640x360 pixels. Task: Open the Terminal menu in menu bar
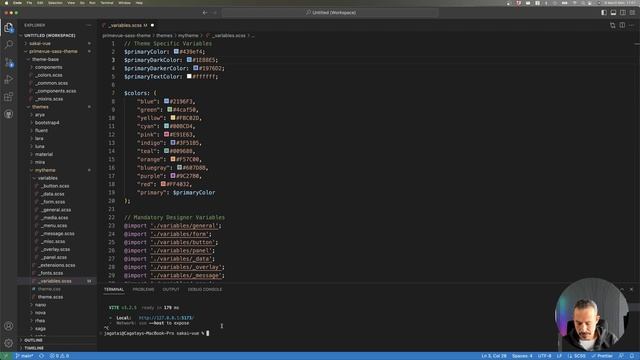tap(107, 3)
